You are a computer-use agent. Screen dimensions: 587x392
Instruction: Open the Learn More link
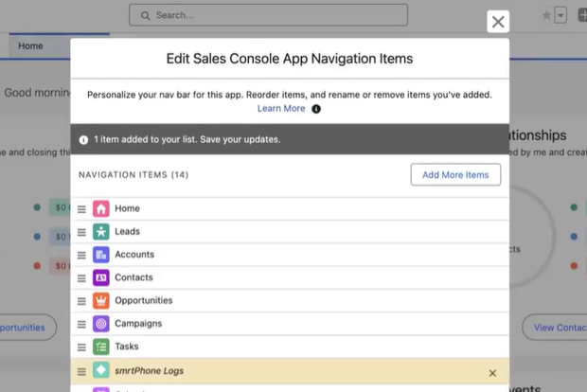pyautogui.click(x=281, y=109)
